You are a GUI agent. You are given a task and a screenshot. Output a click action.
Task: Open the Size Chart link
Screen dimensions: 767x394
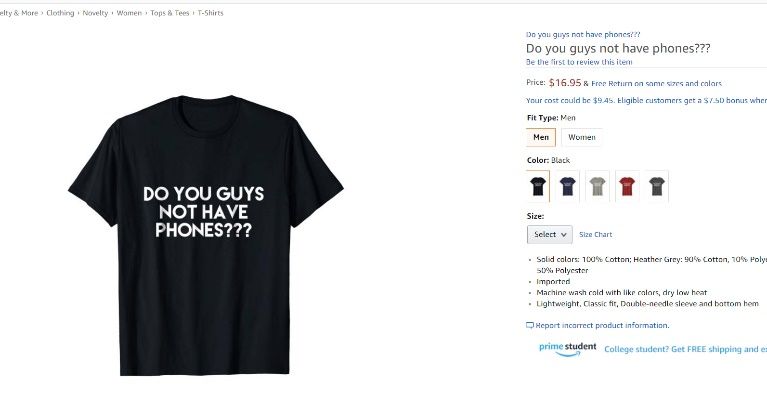[595, 234]
